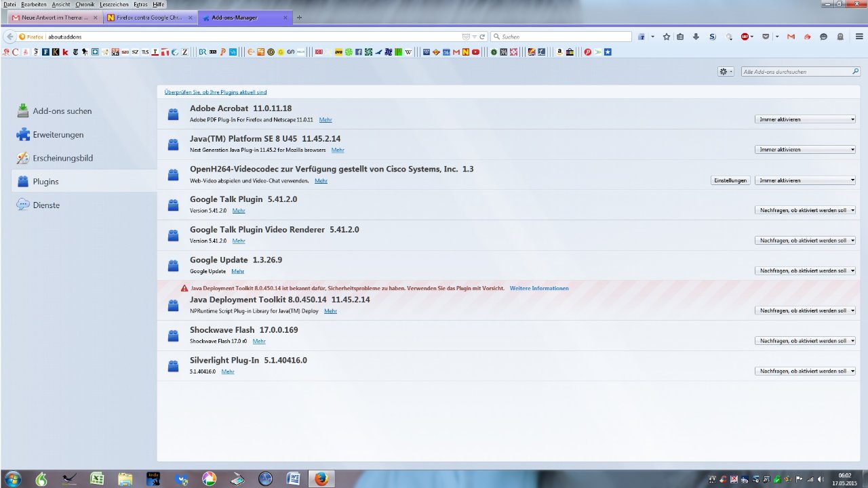The height and width of the screenshot is (488, 868).
Task: Open the DB Deutsche Bahn bookmark icon
Action: point(319,52)
